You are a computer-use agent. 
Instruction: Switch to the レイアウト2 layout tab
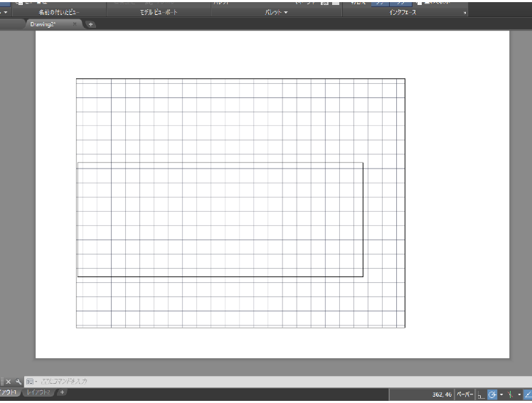coord(38,392)
